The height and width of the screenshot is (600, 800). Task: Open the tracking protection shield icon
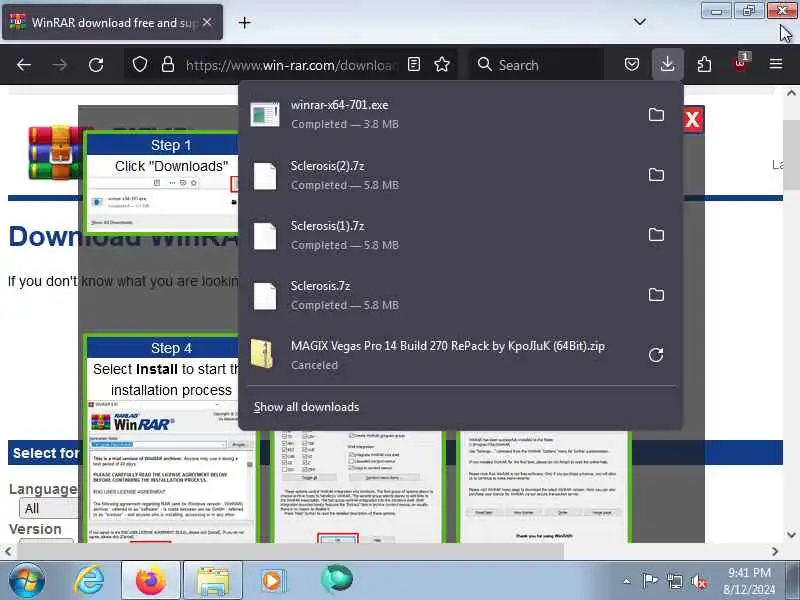coord(140,65)
